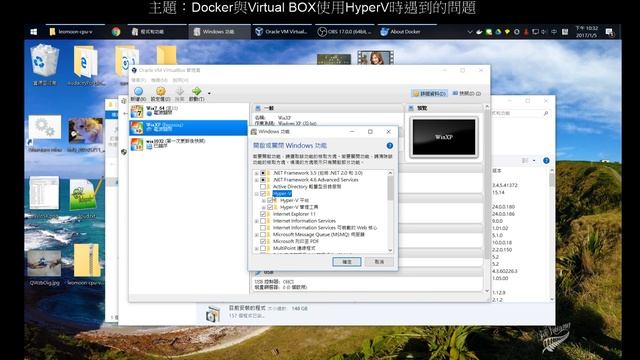Click VirtualBox New machine toolbar icon
This screenshot has width=640, height=360.
point(139,91)
